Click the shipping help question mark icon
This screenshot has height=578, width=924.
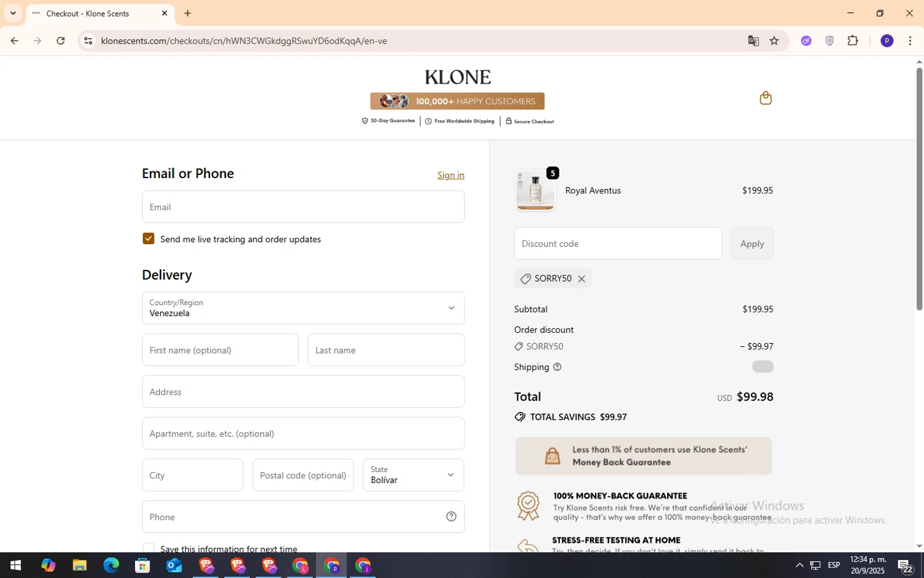click(557, 367)
